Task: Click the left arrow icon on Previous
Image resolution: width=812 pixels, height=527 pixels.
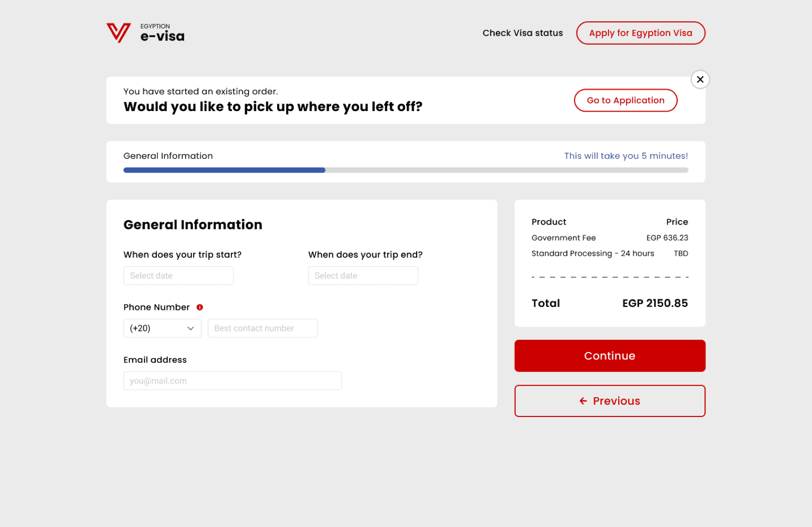Action: (583, 401)
